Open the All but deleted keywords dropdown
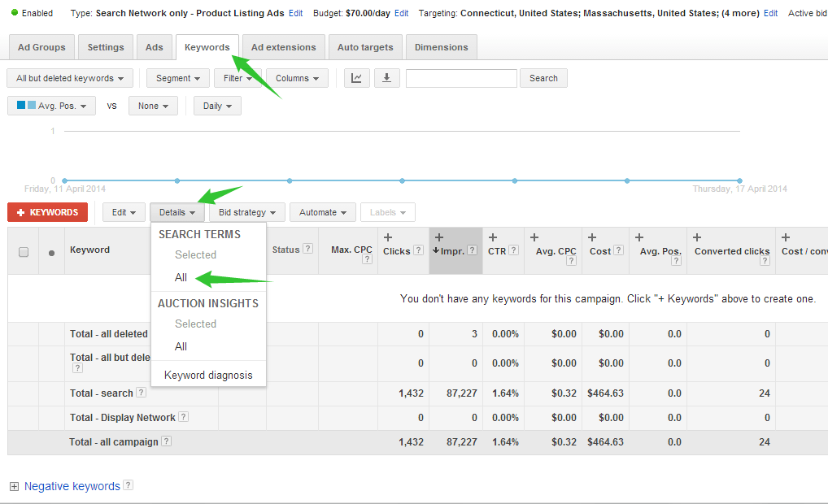Viewport: 828px width, 504px height. pyautogui.click(x=70, y=78)
